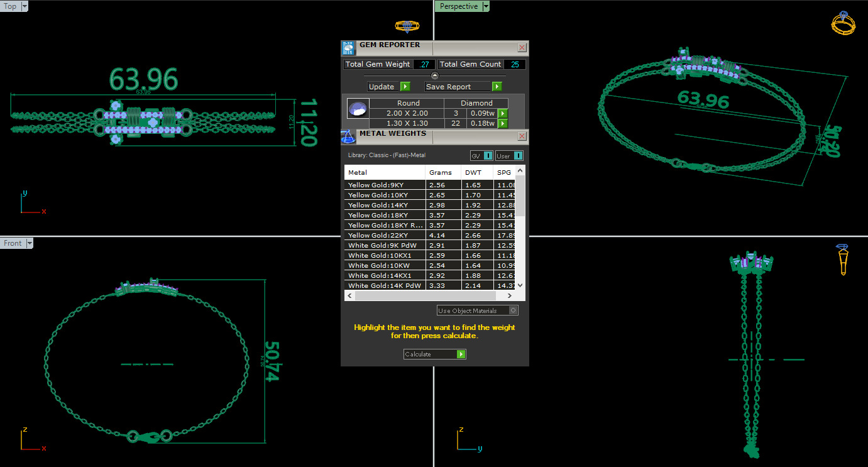
Task: Click the Diamond material header cell
Action: pyautogui.click(x=476, y=103)
